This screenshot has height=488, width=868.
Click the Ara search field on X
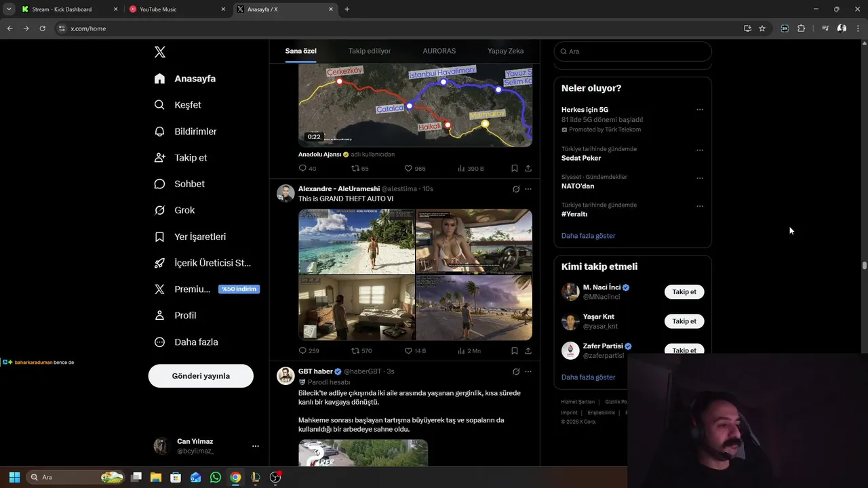pyautogui.click(x=633, y=52)
